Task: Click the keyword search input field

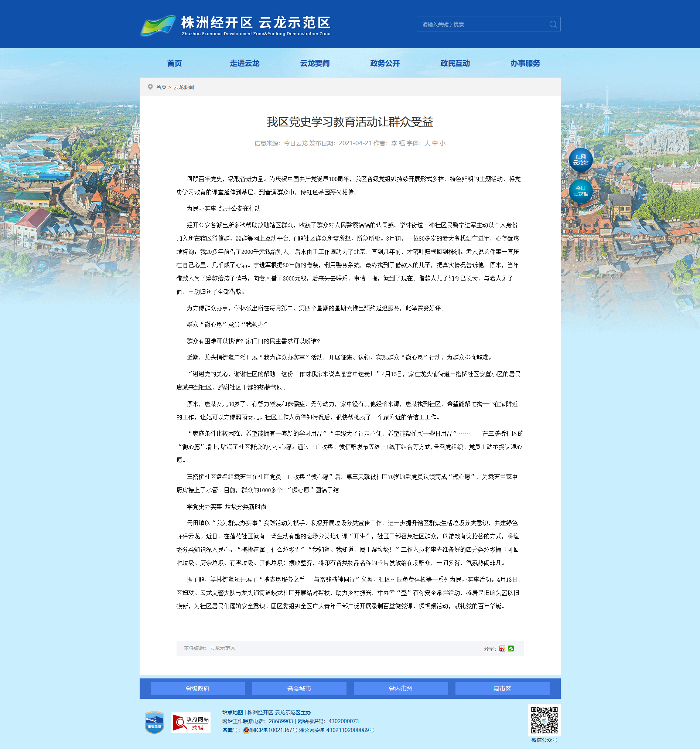Action: (x=482, y=24)
